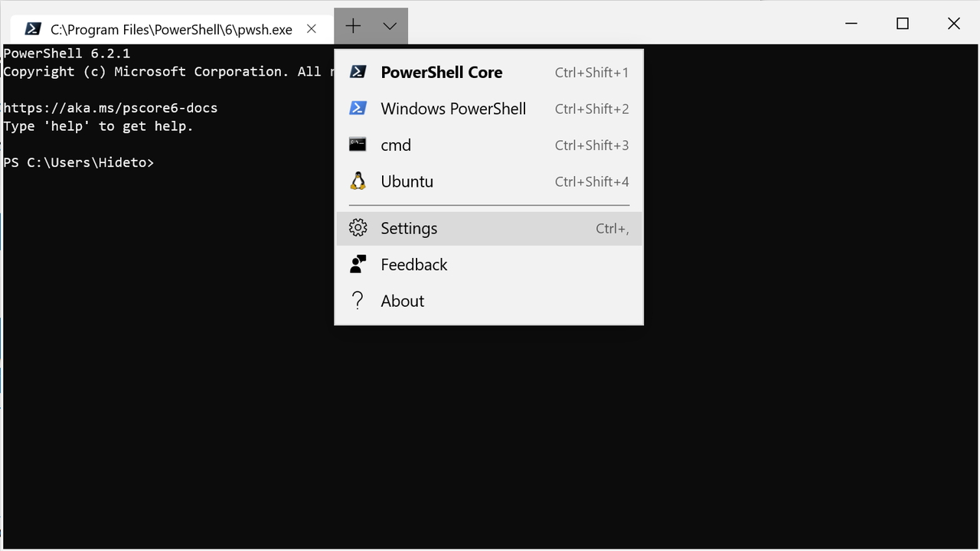980x551 pixels.
Task: Select the Feedback menu option
Action: [x=413, y=263]
